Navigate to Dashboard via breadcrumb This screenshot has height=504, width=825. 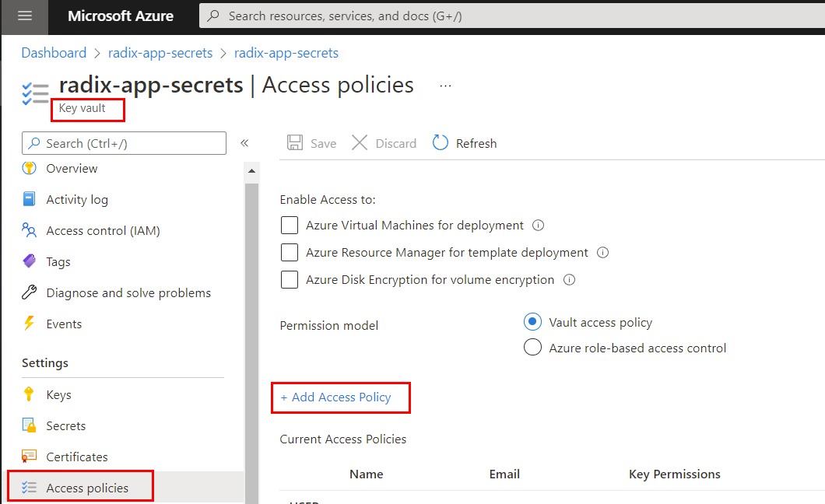(x=53, y=52)
